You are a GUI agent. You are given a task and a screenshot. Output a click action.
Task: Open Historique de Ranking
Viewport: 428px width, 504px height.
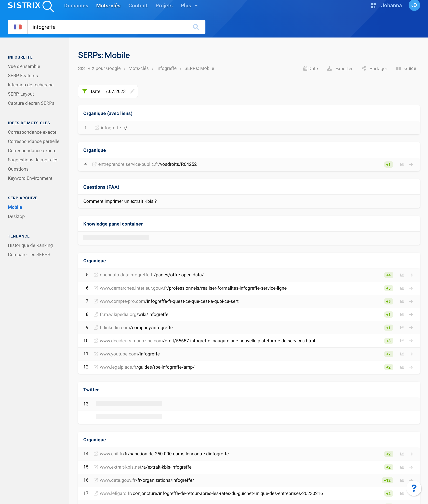coord(30,246)
